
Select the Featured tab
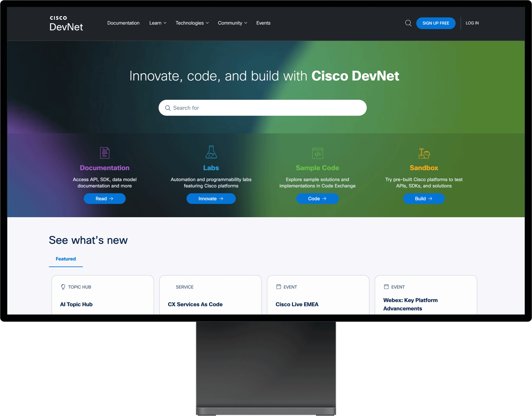coord(66,259)
